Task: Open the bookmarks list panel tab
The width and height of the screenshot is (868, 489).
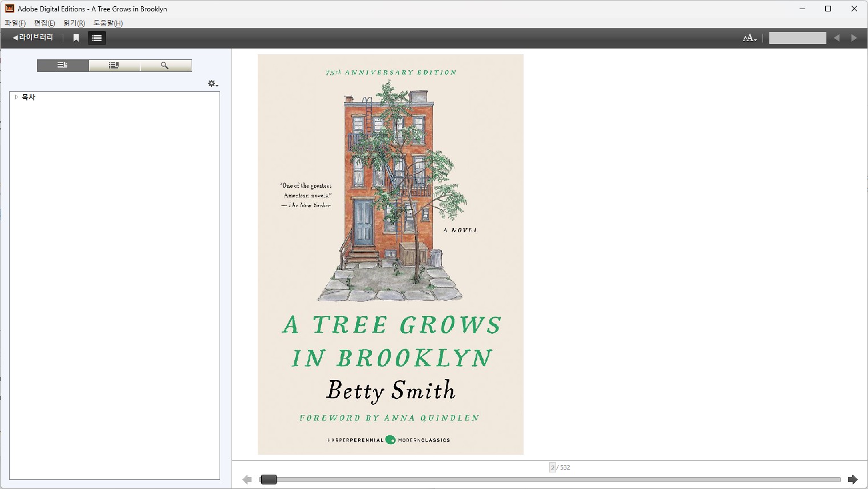Action: coord(114,66)
